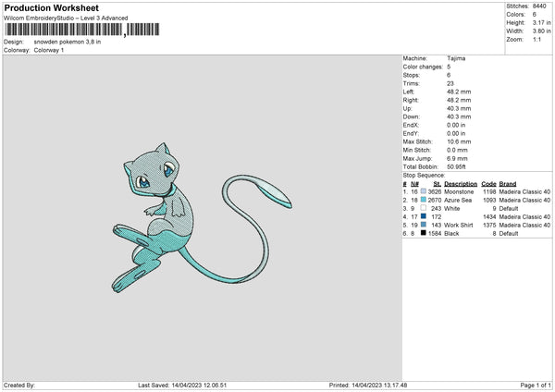
Task: Click the Max Stitch value 10.6 mm
Action: pyautogui.click(x=459, y=141)
